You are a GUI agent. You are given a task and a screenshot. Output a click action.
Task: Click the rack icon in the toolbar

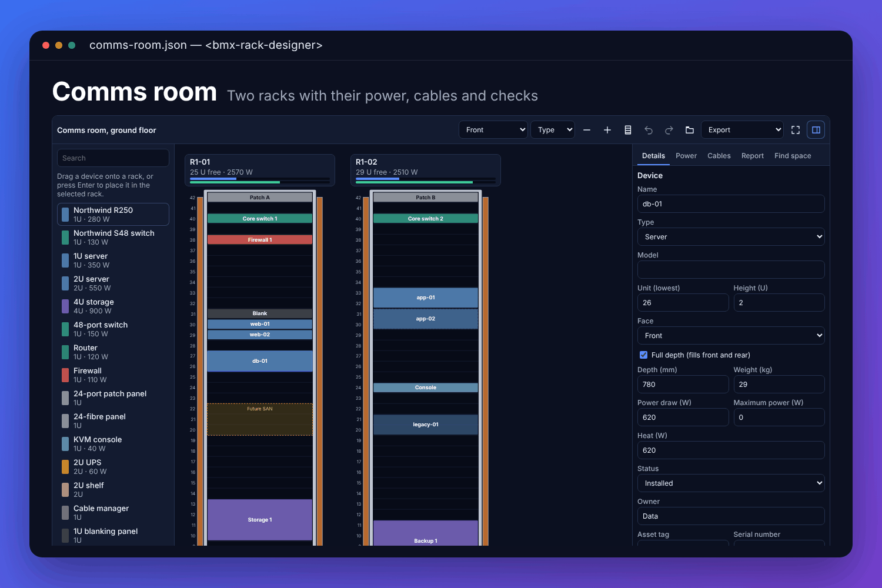628,130
